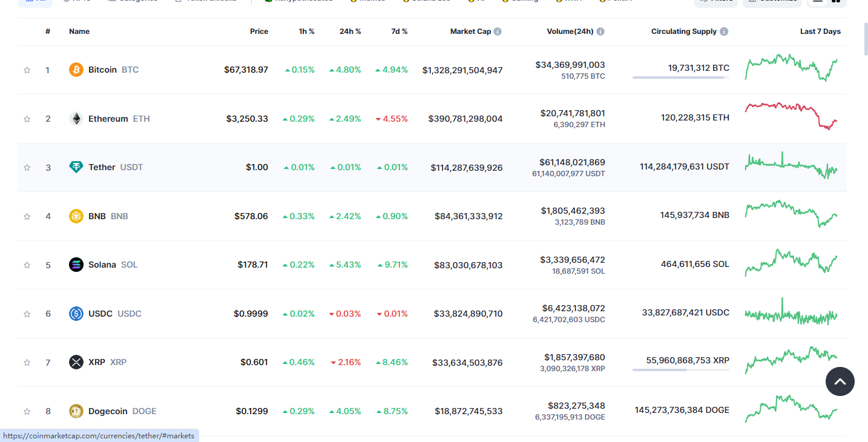The image size is (868, 442).
Task: Click Dogecoin price $0.1299
Action: 252,411
